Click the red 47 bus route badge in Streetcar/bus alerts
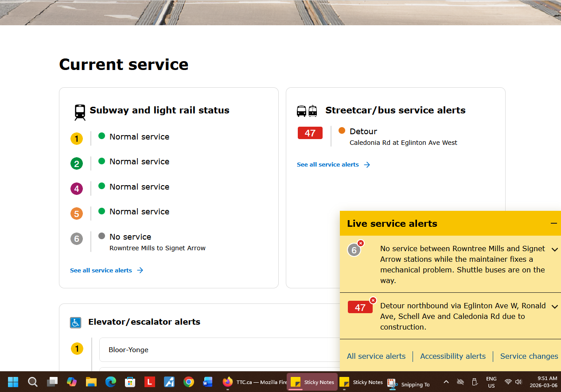561x392 pixels. click(x=310, y=133)
